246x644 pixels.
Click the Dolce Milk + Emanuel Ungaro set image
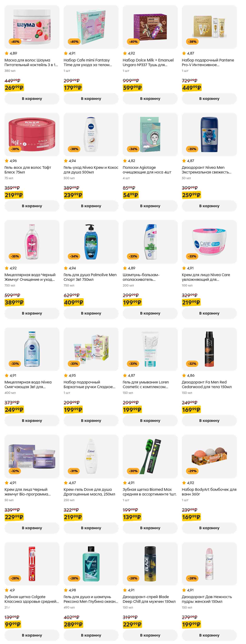pos(150,27)
